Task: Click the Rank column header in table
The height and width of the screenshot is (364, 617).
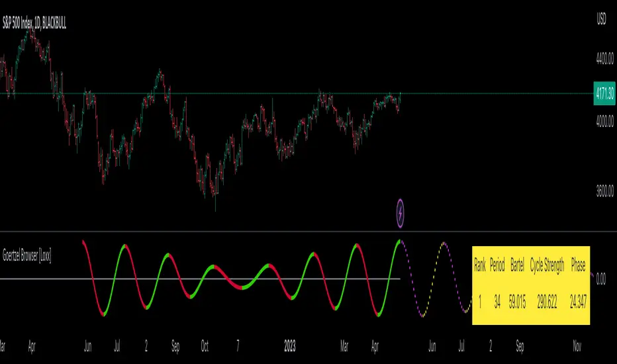Action: (x=480, y=265)
